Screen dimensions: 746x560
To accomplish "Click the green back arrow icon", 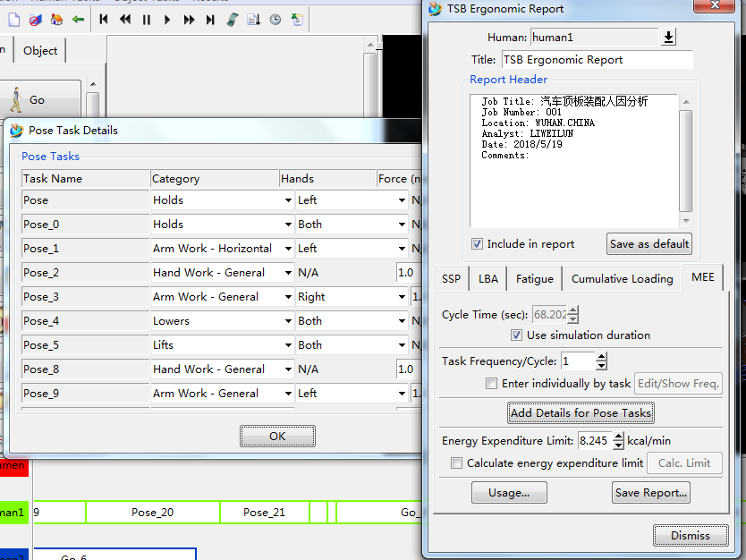I will pos(79,20).
